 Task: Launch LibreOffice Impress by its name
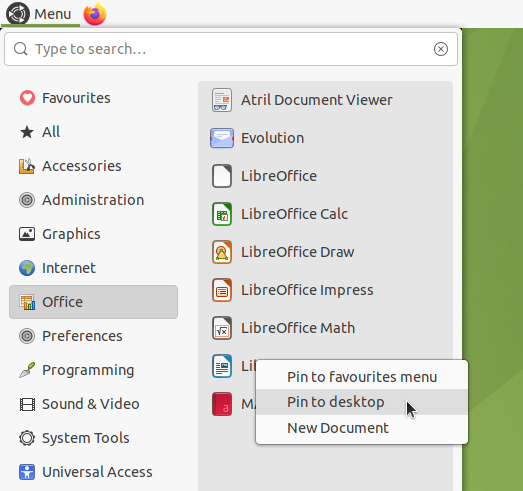(x=307, y=290)
